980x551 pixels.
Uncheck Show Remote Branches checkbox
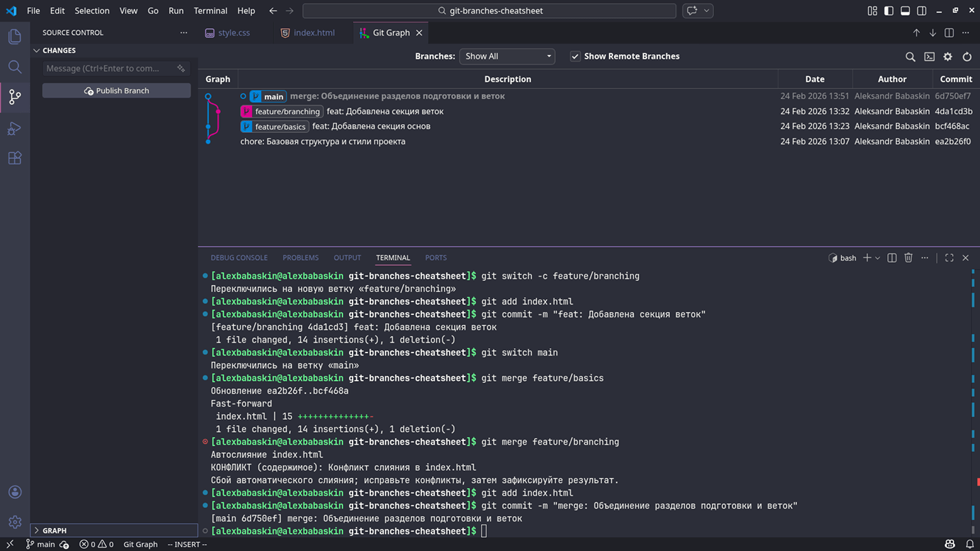coord(575,56)
